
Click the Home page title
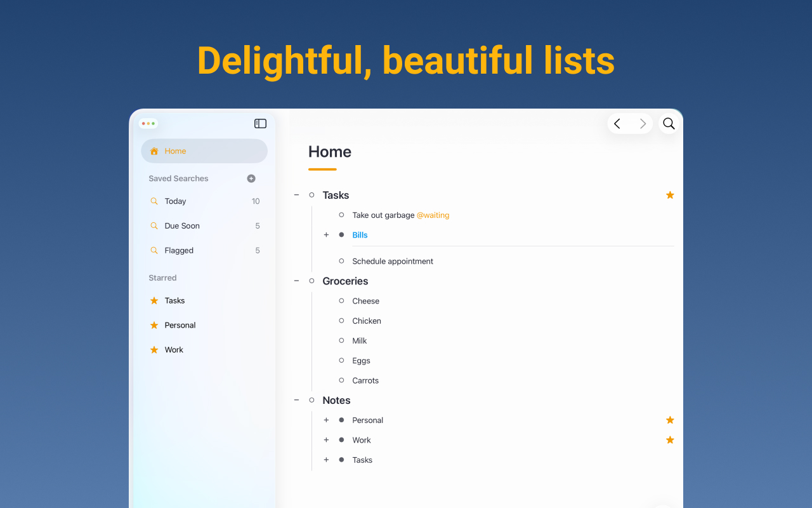click(330, 152)
